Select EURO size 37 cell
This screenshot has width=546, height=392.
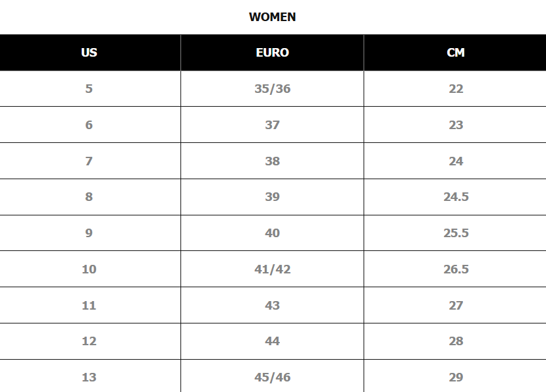pos(272,125)
